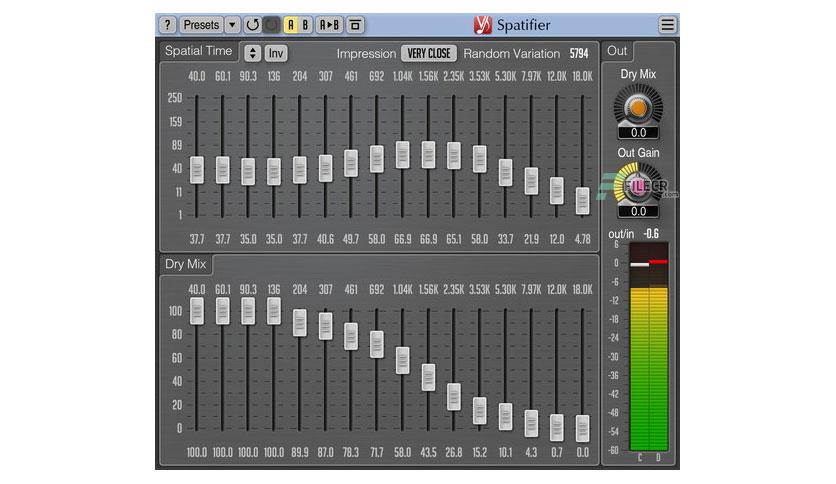Click the Spatial Time 1.04K slider handle

(x=403, y=155)
